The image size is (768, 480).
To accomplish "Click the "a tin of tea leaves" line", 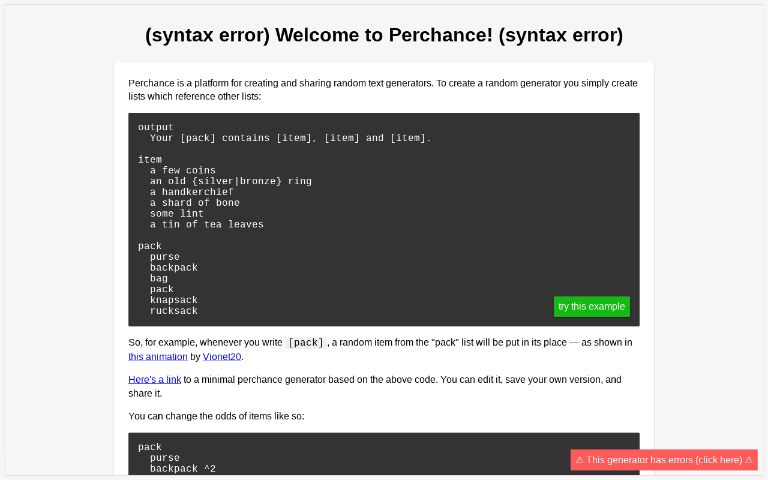I will point(206,224).
